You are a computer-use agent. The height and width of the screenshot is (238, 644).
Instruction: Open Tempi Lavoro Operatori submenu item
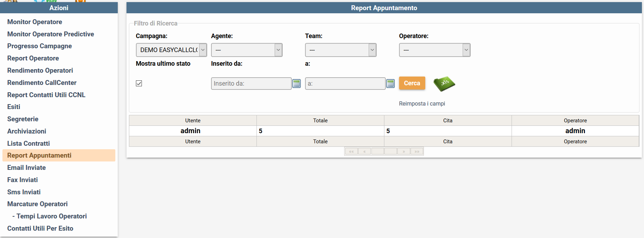[52, 216]
